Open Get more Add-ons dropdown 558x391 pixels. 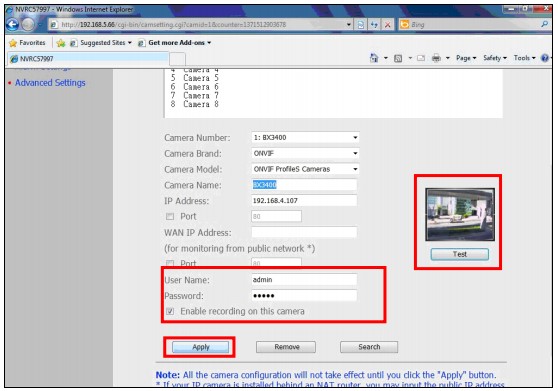point(175,43)
